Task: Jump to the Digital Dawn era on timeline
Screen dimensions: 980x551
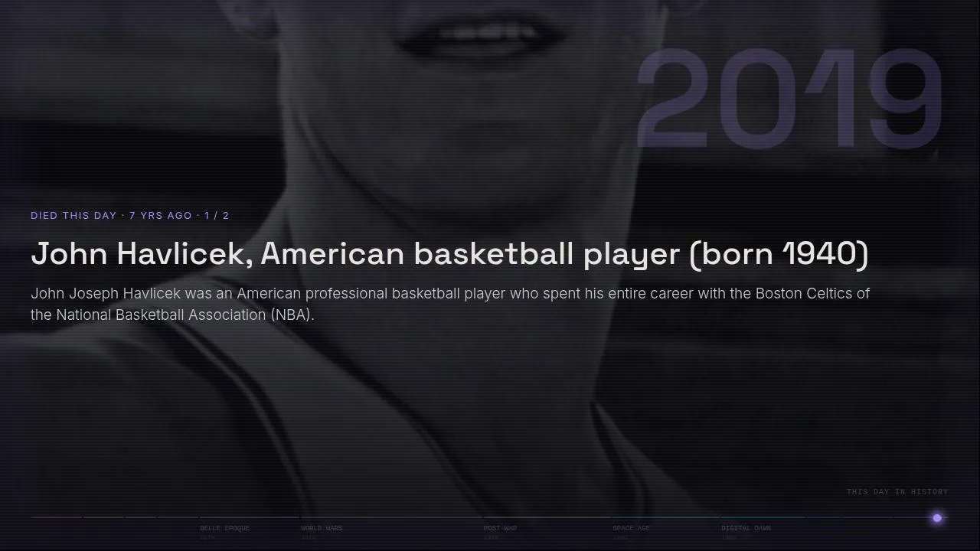Action: point(746,528)
